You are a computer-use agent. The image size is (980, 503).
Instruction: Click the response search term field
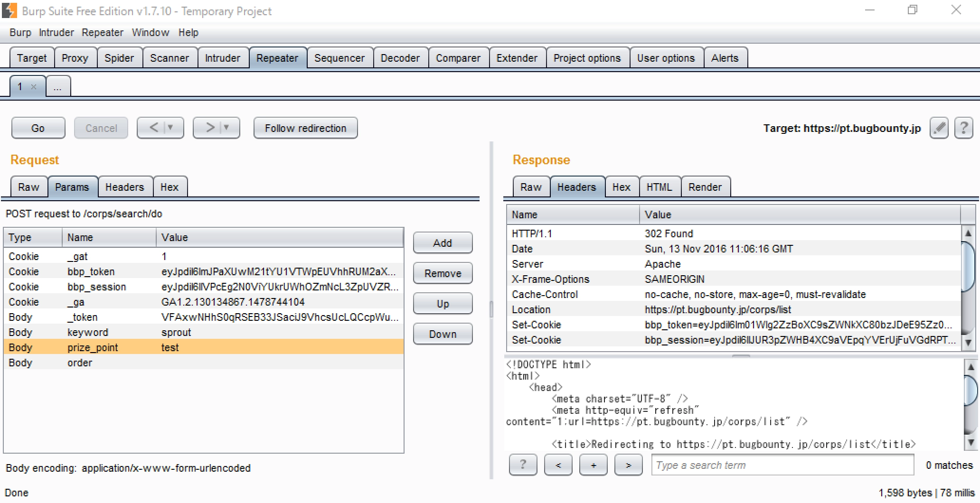coord(782,465)
